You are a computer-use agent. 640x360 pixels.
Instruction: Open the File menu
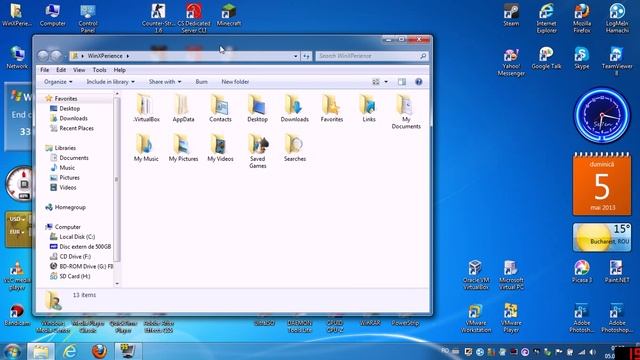[x=44, y=70]
